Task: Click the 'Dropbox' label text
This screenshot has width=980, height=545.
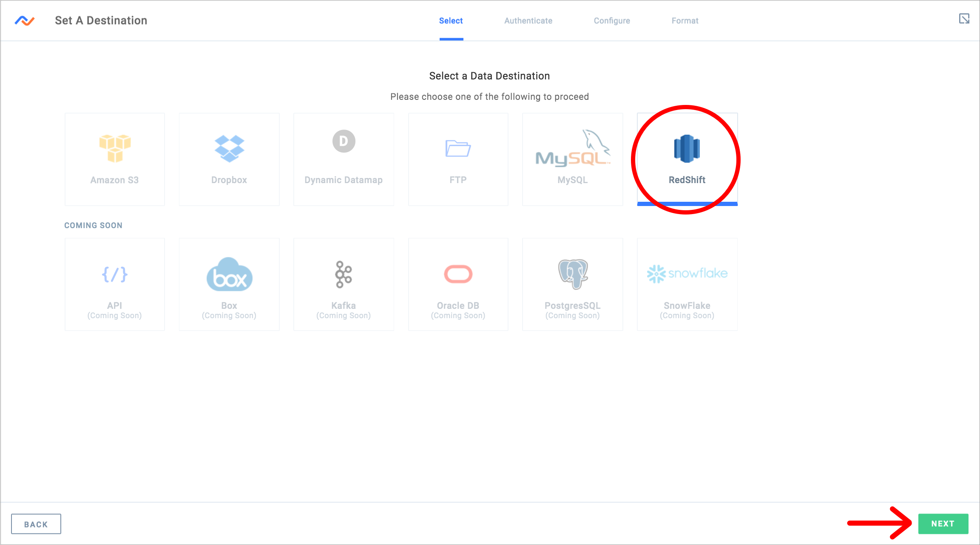Action: coord(229,180)
